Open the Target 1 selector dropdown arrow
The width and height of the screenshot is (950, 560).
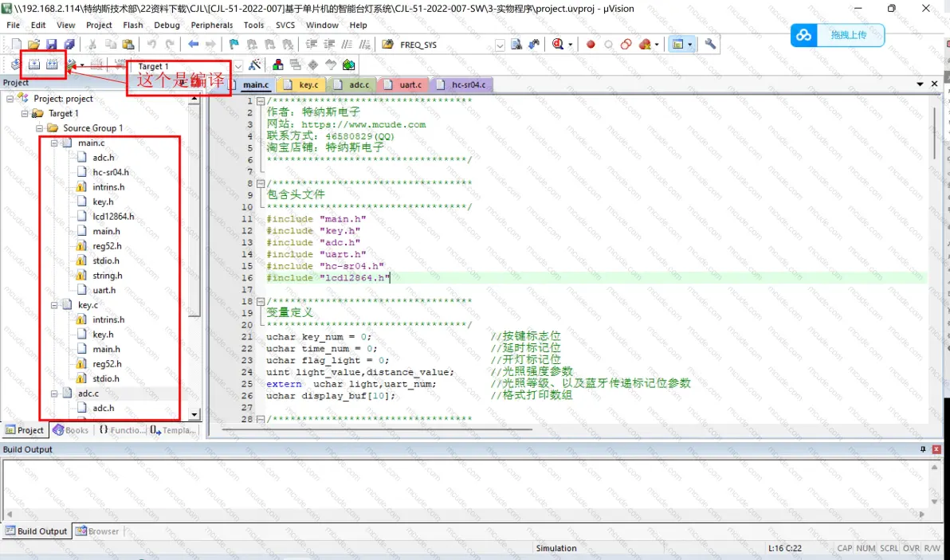[238, 65]
